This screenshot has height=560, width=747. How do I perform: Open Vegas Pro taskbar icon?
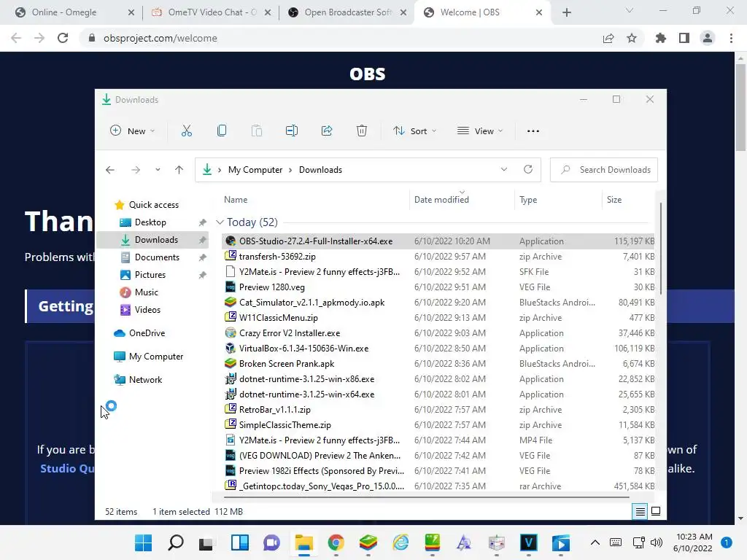pyautogui.click(x=528, y=542)
